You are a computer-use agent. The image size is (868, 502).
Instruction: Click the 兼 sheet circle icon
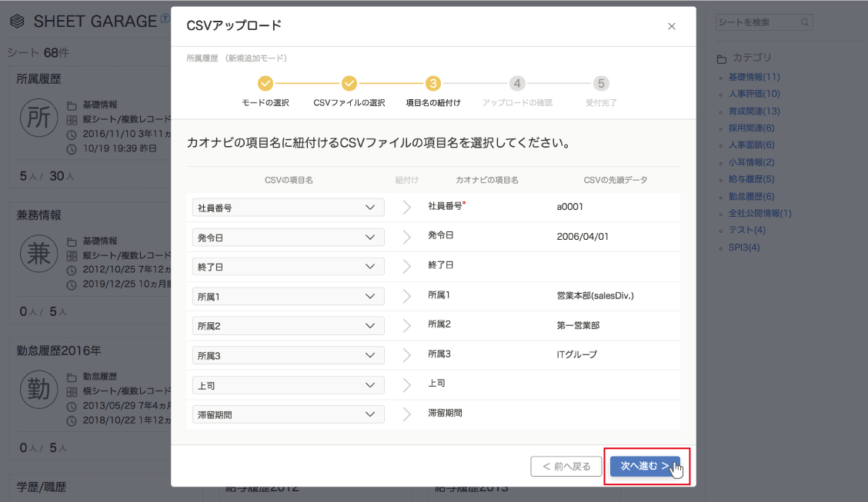pyautogui.click(x=38, y=254)
